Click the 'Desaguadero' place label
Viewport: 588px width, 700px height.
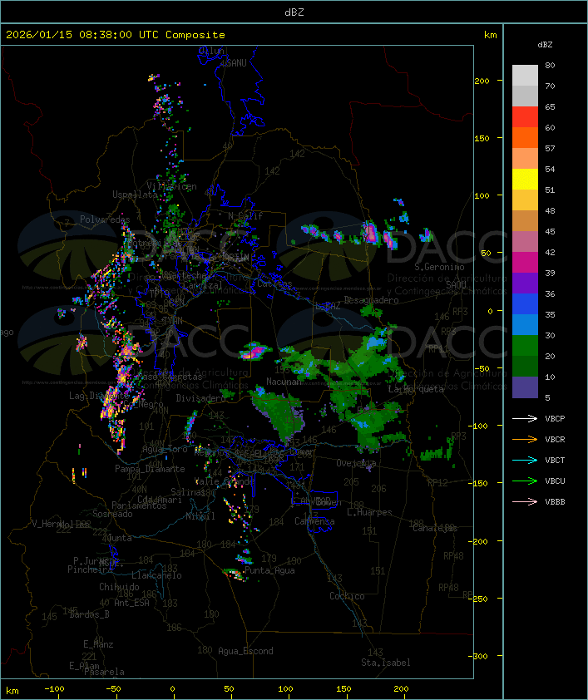pyautogui.click(x=371, y=300)
